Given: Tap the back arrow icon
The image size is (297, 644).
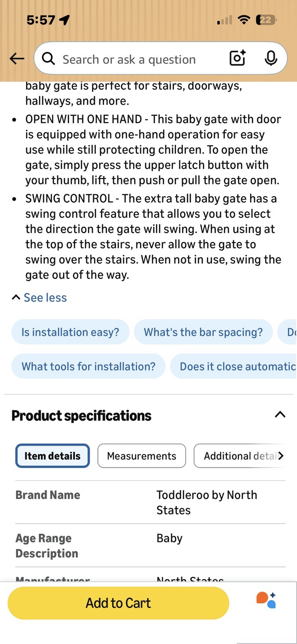Looking at the screenshot, I should click(17, 59).
